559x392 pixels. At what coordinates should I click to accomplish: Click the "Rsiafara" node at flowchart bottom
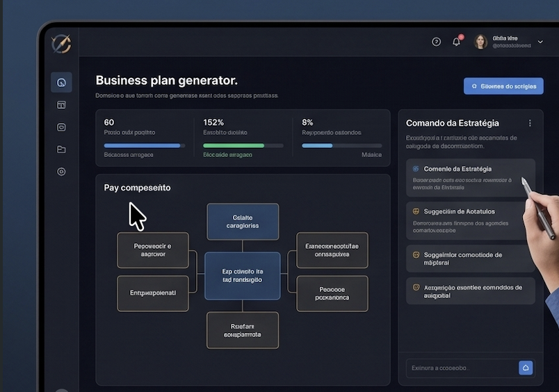243,329
